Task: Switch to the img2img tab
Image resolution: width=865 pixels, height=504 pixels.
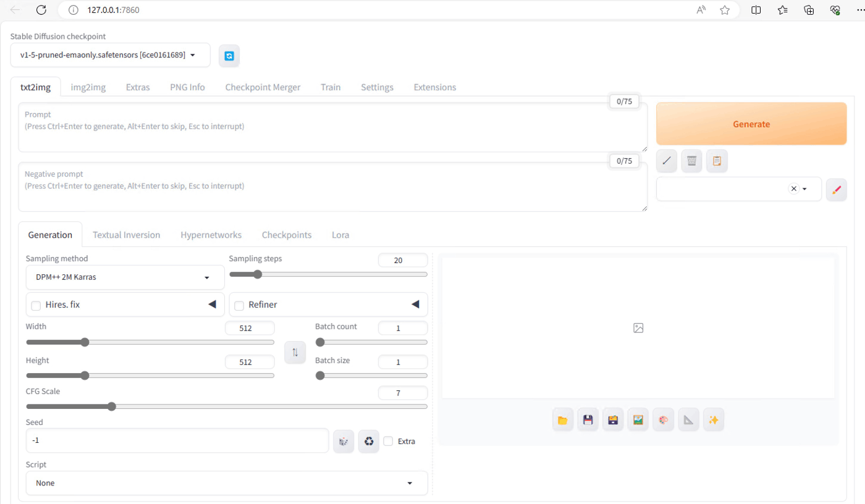Action: click(88, 87)
